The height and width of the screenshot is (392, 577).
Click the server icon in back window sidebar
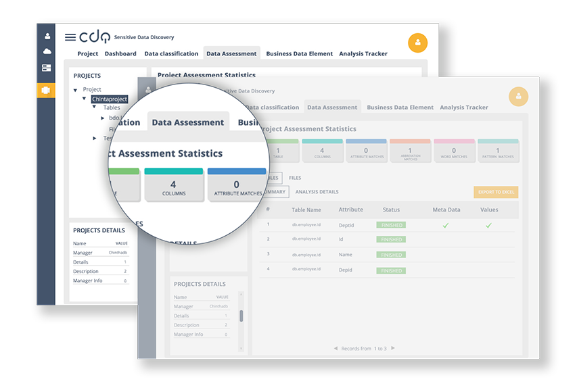pyautogui.click(x=47, y=68)
